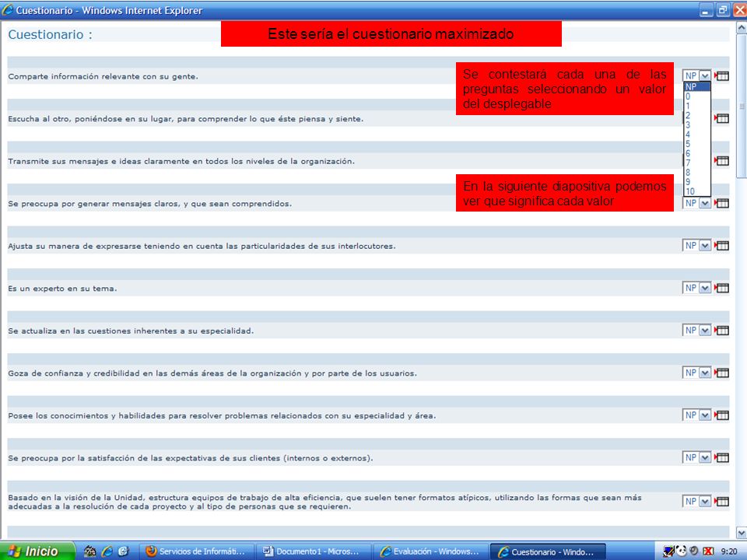747x560 pixels.
Task: Select value 4 in the open dropdown list
Action: (697, 135)
